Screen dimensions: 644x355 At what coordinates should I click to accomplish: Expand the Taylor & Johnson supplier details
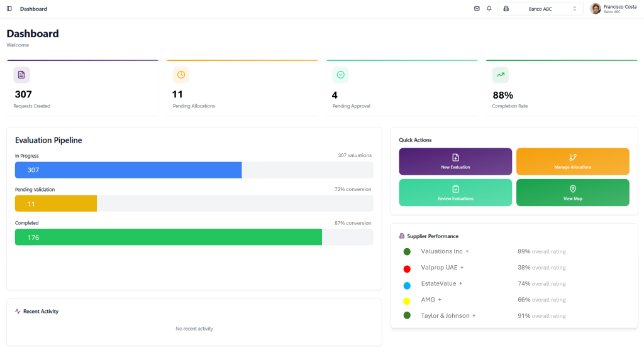point(474,316)
